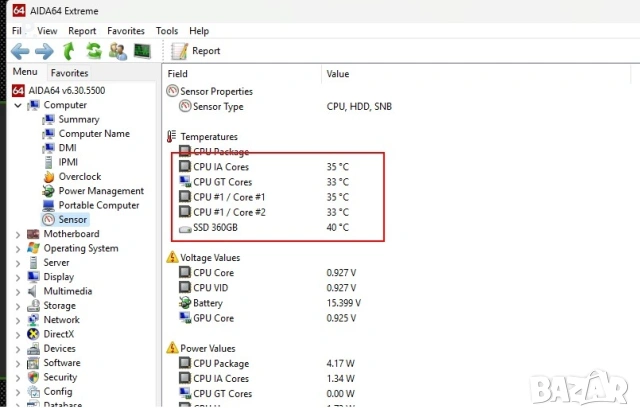The image size is (640, 417).
Task: Expand the Operating System node
Action: pos(18,248)
